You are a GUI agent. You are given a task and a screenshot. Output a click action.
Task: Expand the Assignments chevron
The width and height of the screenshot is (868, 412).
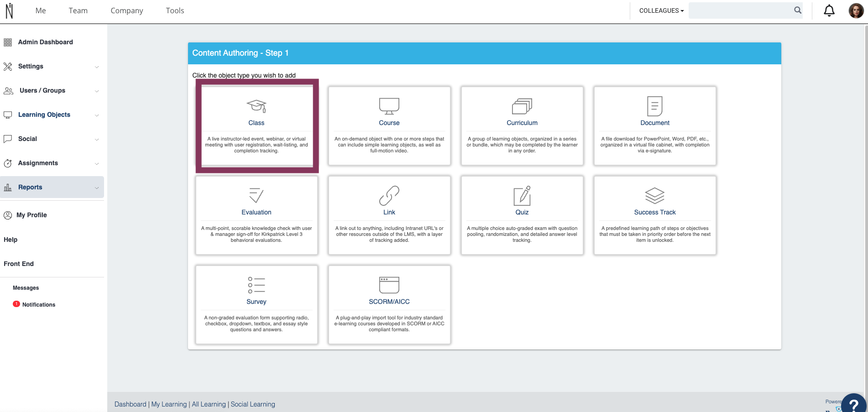coord(97,164)
